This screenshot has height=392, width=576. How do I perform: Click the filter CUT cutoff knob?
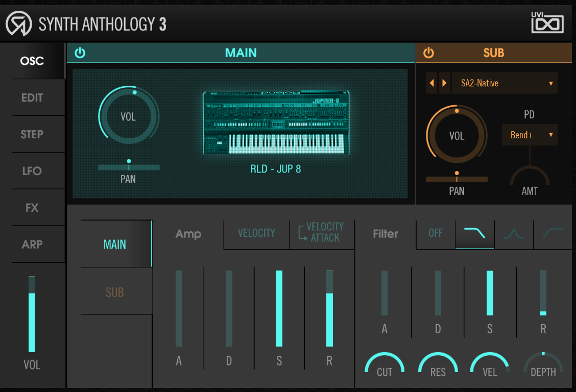[x=385, y=365]
